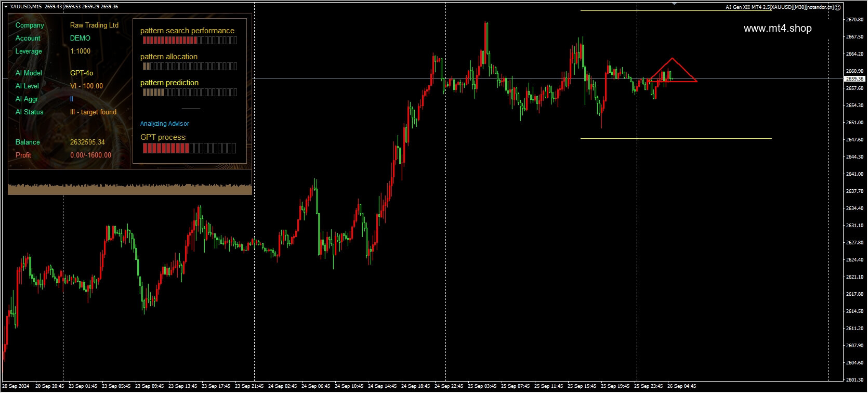Click the 'III - target found' status
Viewport: 868px width, 393px height.
[x=93, y=112]
